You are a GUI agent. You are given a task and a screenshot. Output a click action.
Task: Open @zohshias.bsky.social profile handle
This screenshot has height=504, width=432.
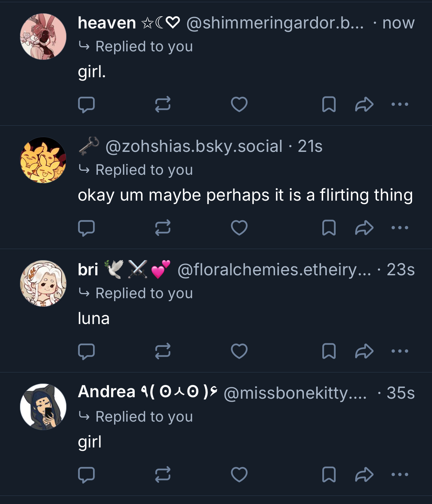coord(194,146)
